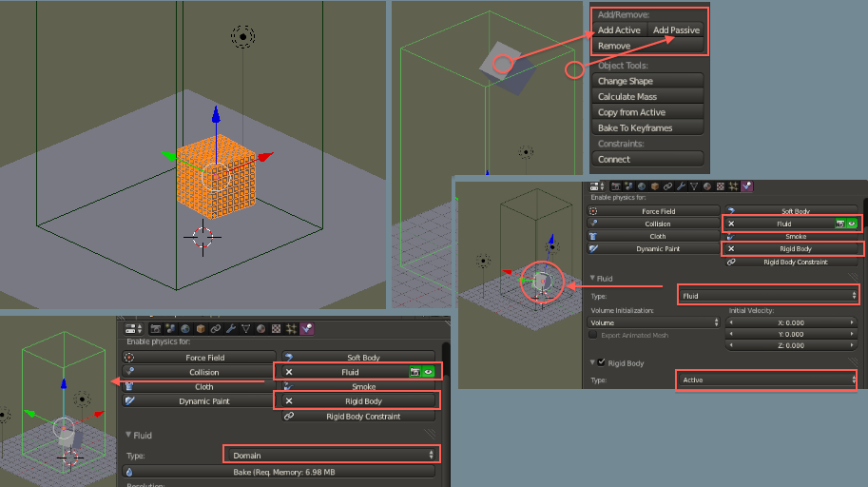Collapse Fluid section above Volume Initialization
Screen dimensions: 868x487
592,278
